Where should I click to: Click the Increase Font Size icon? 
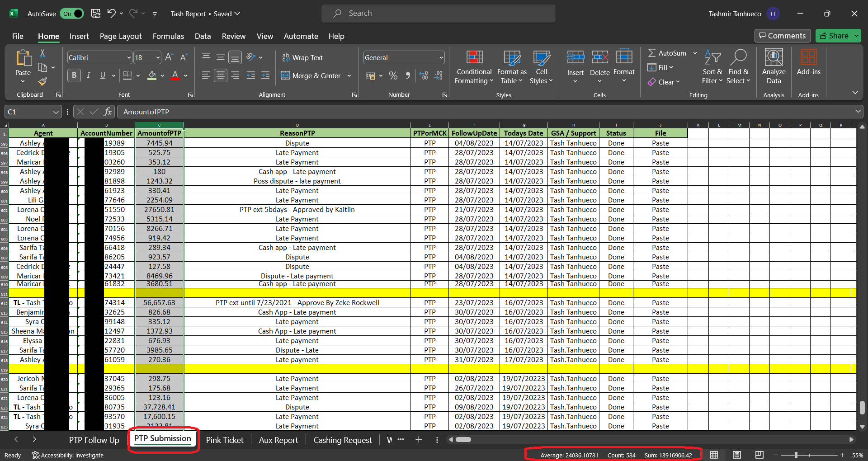click(169, 57)
